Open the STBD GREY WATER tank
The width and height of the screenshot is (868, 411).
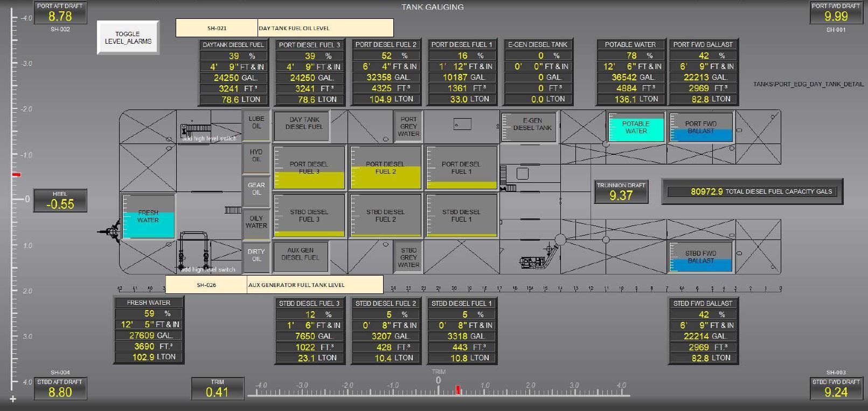[408, 257]
